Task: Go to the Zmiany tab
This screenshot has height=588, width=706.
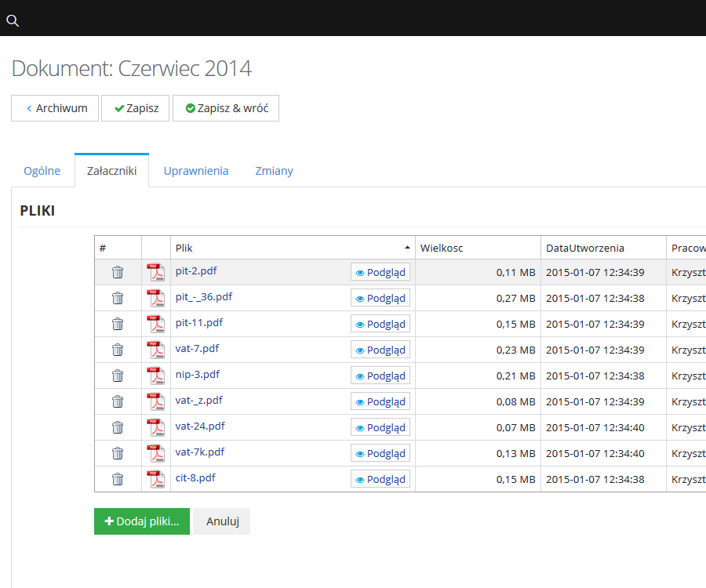Action: 275,171
